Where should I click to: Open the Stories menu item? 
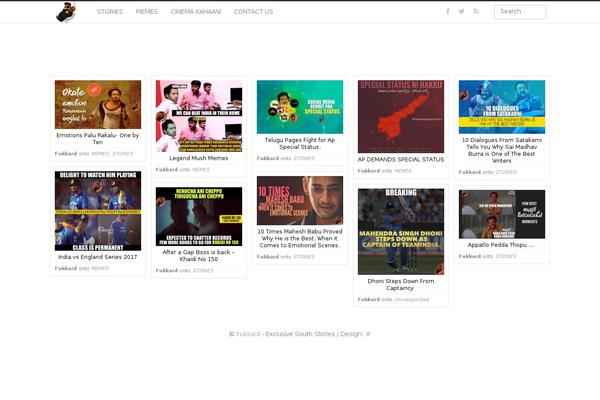click(x=110, y=12)
